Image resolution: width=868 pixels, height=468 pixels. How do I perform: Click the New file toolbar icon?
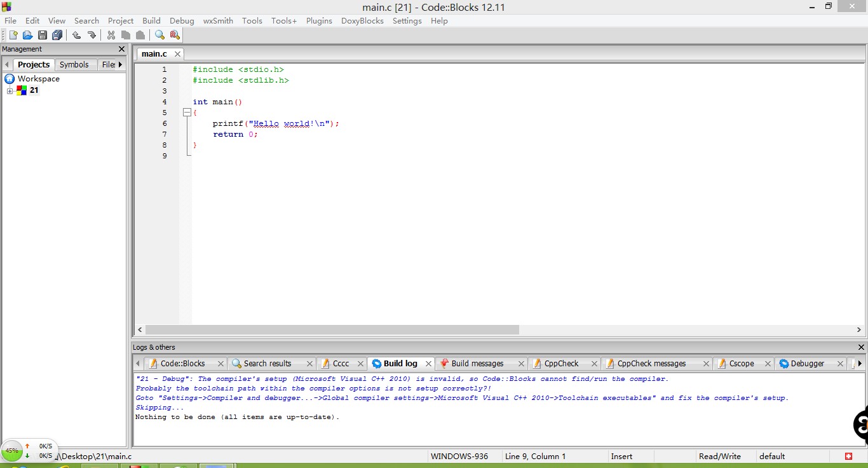coord(13,36)
